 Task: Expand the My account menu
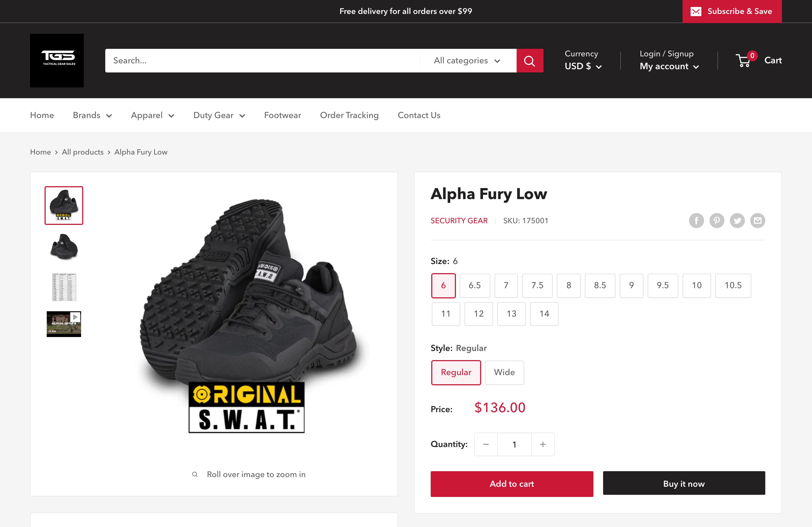coord(669,66)
